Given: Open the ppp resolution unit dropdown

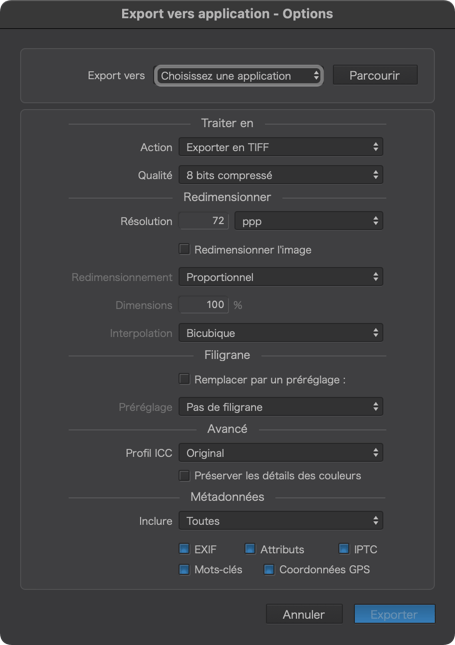Looking at the screenshot, I should [x=309, y=221].
